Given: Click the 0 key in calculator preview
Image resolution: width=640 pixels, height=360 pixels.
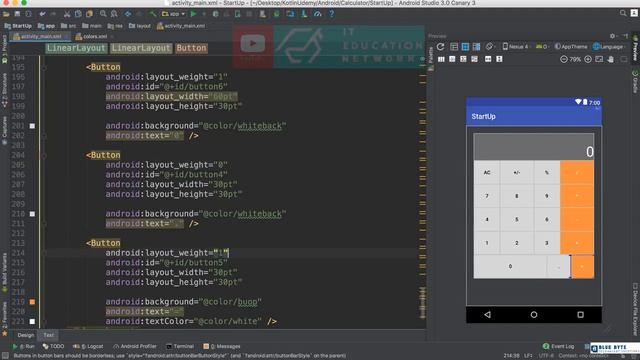Looking at the screenshot, I should [510, 266].
